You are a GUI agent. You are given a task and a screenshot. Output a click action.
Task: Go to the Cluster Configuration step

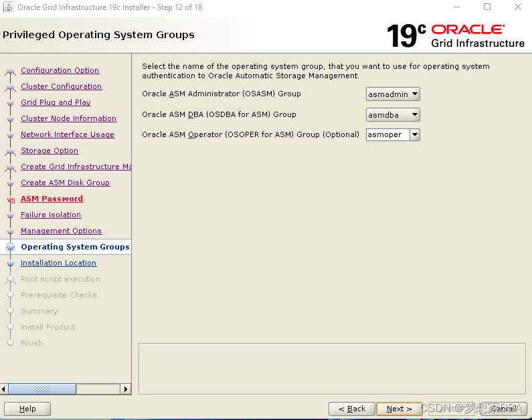tap(61, 86)
